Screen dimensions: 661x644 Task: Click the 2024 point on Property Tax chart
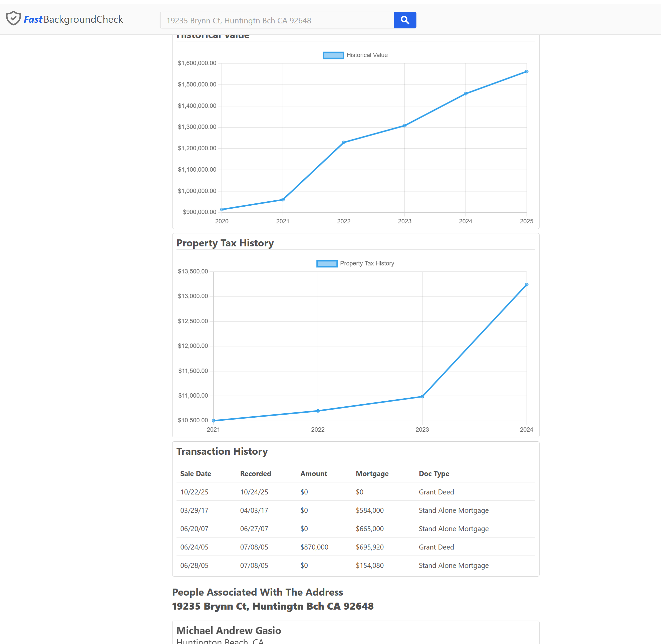click(x=526, y=285)
